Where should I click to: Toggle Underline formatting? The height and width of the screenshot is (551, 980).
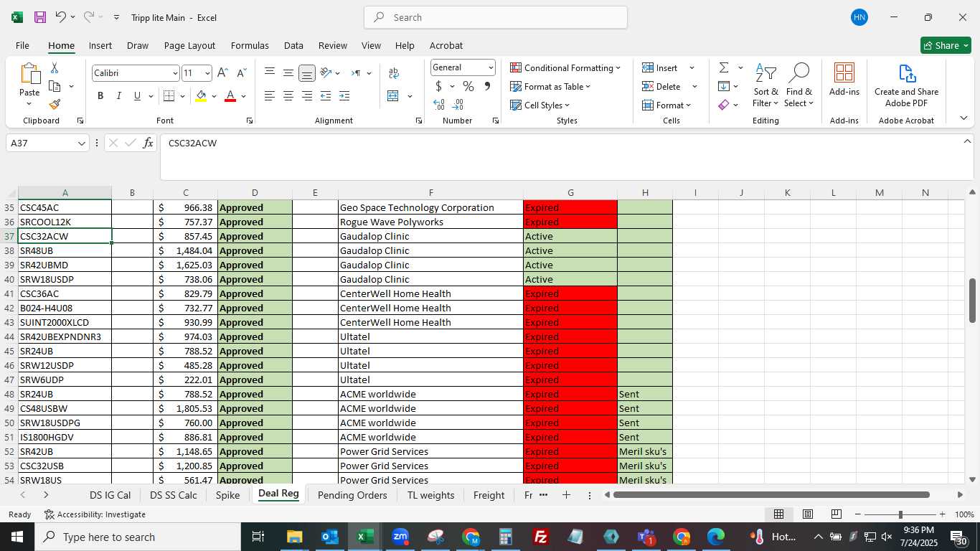tap(137, 96)
